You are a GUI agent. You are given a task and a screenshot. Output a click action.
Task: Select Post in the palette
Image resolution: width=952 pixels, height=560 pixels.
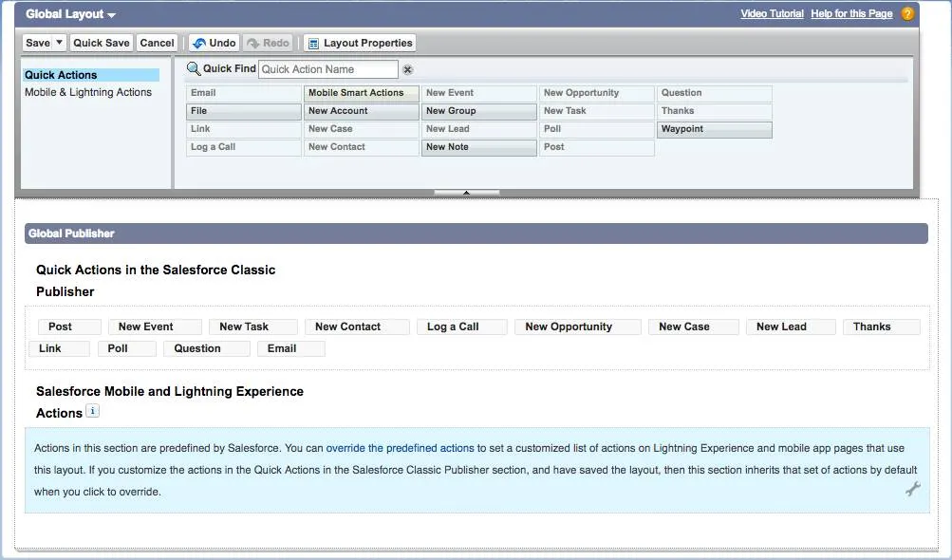click(597, 147)
